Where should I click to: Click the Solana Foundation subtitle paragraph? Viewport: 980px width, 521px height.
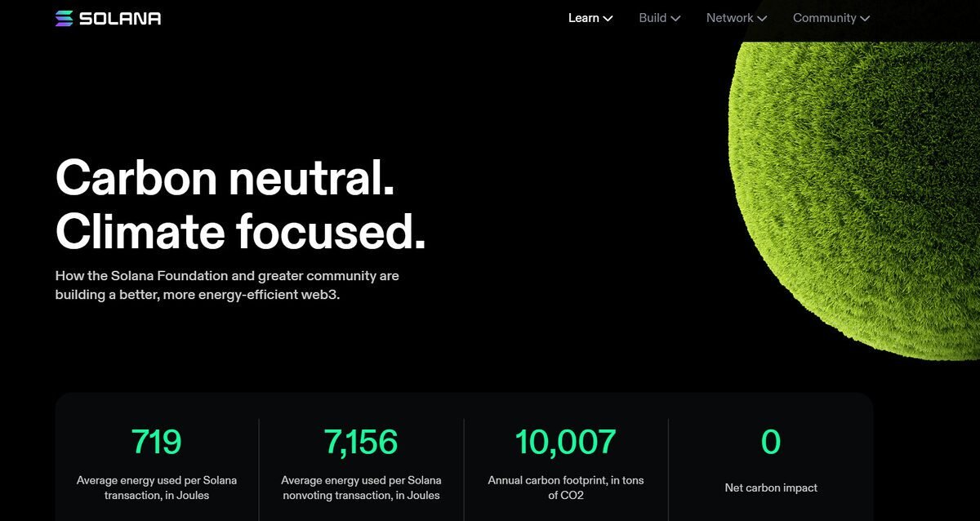[x=227, y=285]
